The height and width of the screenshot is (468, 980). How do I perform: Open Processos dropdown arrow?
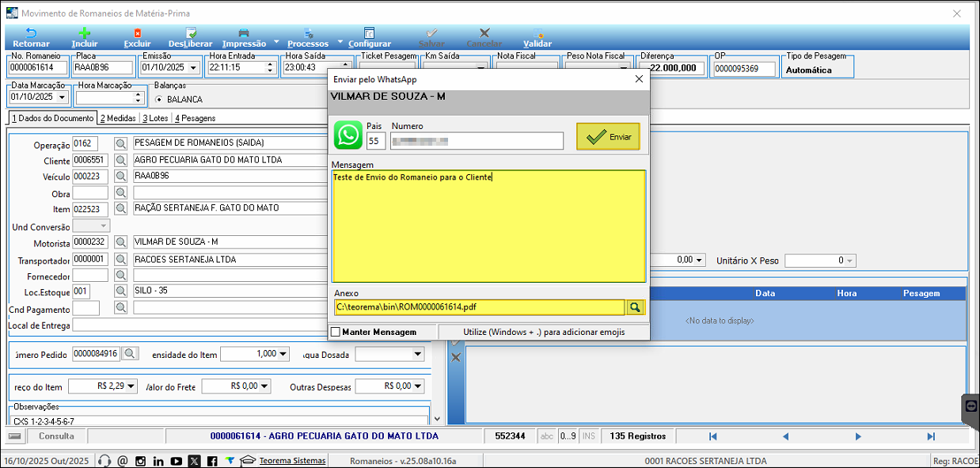pos(340,41)
